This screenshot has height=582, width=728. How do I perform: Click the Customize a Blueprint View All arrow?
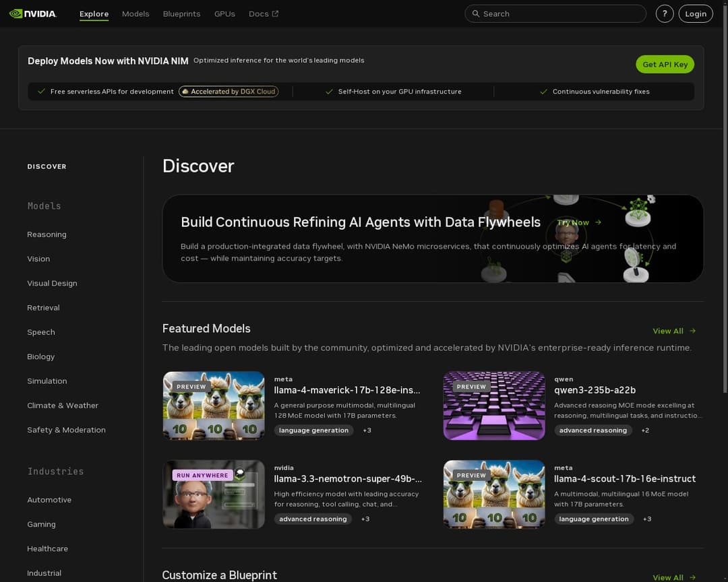(692, 577)
